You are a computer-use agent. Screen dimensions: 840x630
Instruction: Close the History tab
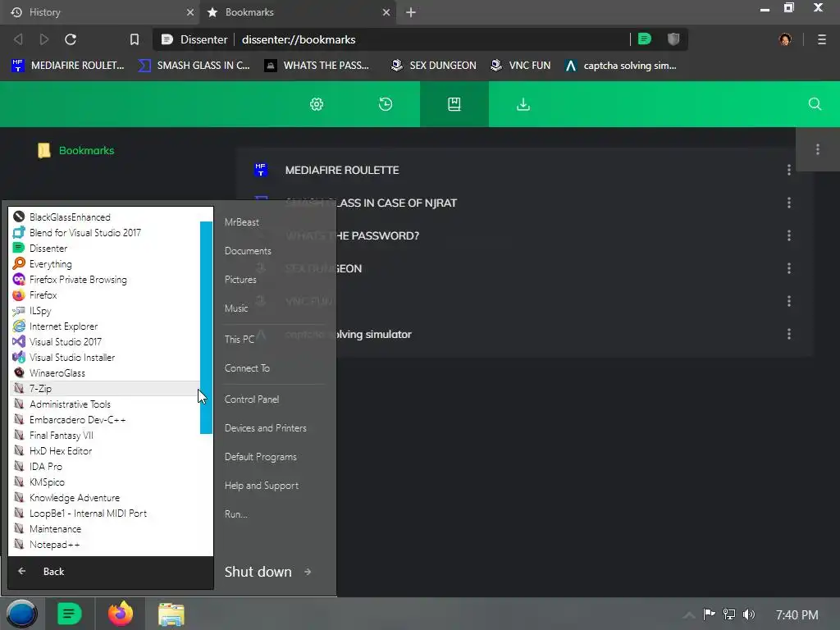click(190, 12)
